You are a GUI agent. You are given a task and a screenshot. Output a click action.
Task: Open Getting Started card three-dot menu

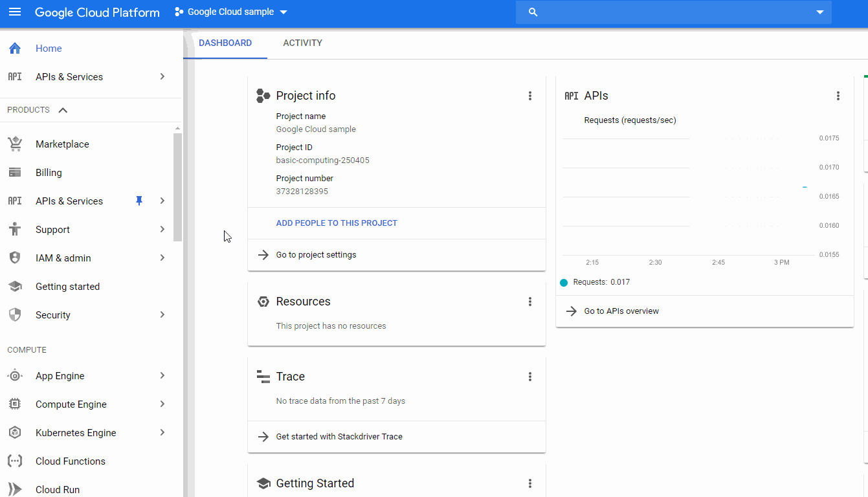click(x=529, y=483)
